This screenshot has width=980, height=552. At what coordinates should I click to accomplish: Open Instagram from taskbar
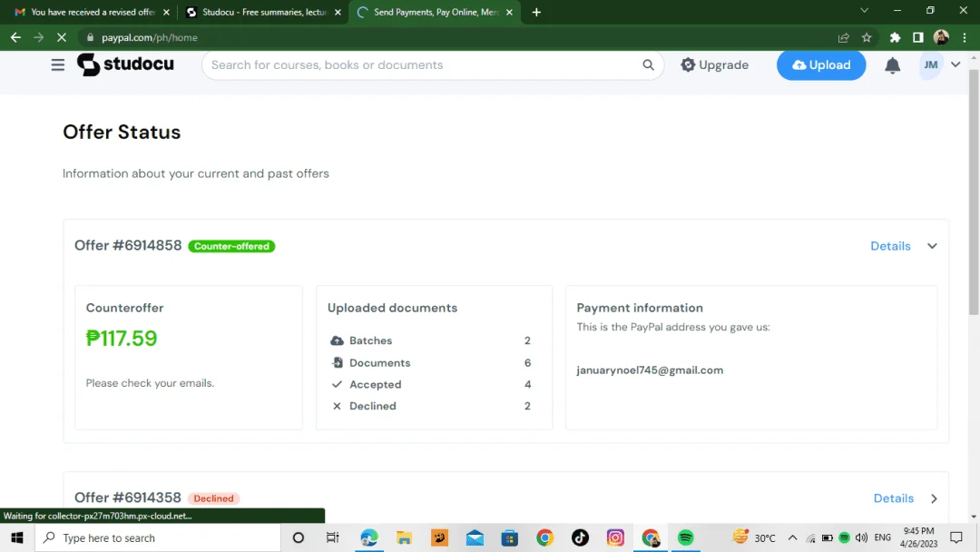tap(615, 537)
